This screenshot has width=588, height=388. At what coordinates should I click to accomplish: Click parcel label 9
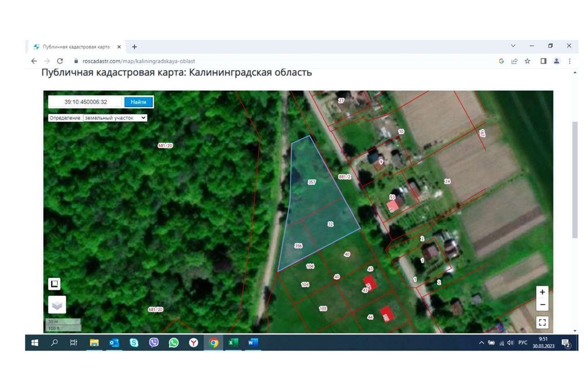(381, 162)
